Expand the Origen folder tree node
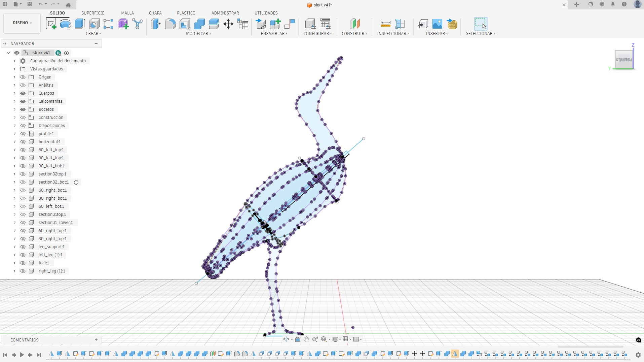The image size is (644, 362). coord(14,77)
